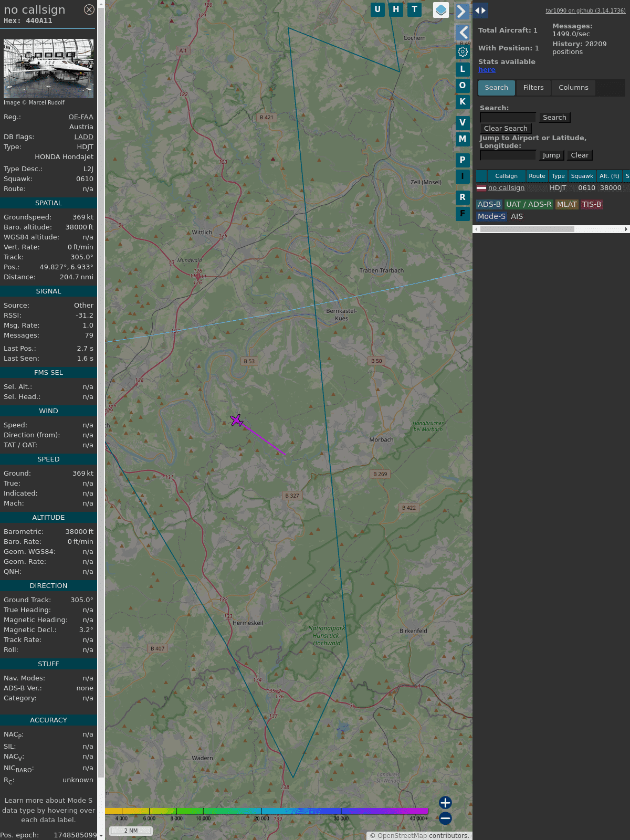The height and width of the screenshot is (840, 630).
Task: Click the table horizontal scrollbar
Action: 527,229
